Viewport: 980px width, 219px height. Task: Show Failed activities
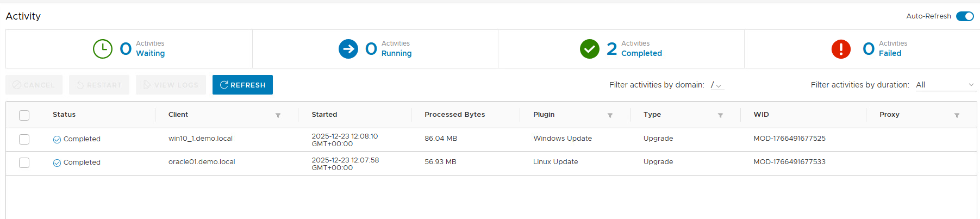tap(890, 53)
